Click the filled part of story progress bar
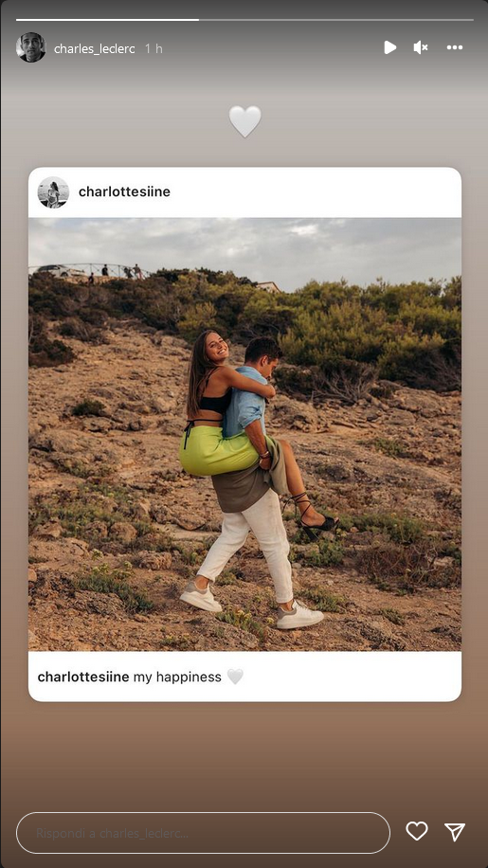Image resolution: width=488 pixels, height=868 pixels. (107, 19)
